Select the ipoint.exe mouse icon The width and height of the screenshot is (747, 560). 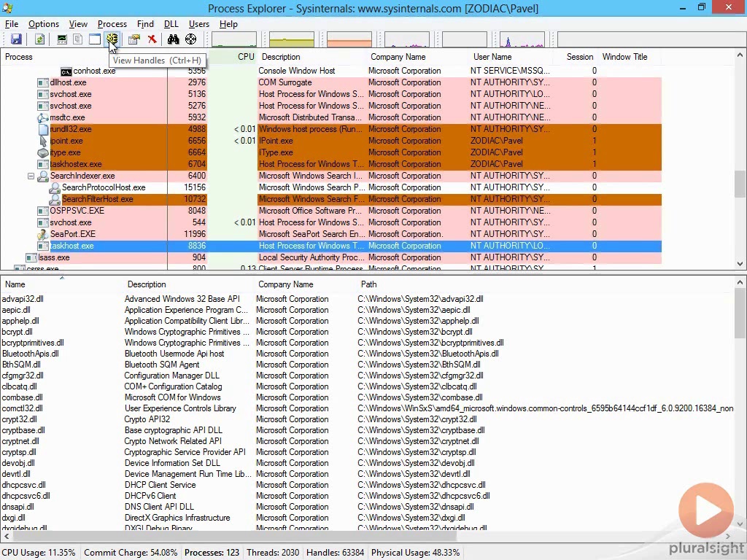tap(43, 141)
